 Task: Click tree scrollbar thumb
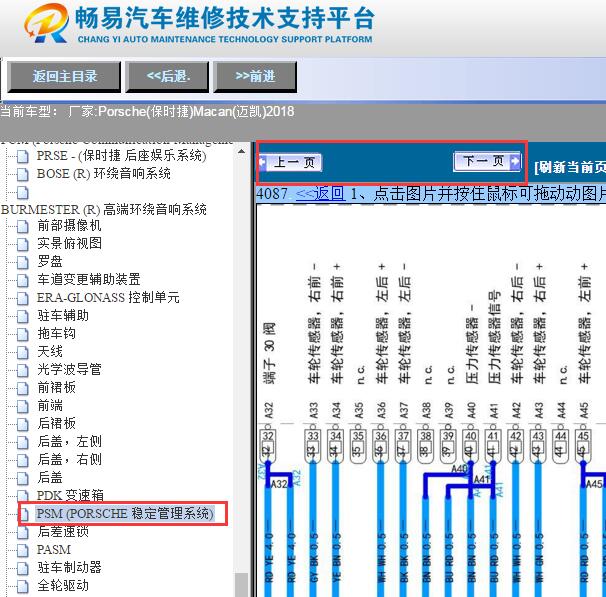click(x=242, y=585)
